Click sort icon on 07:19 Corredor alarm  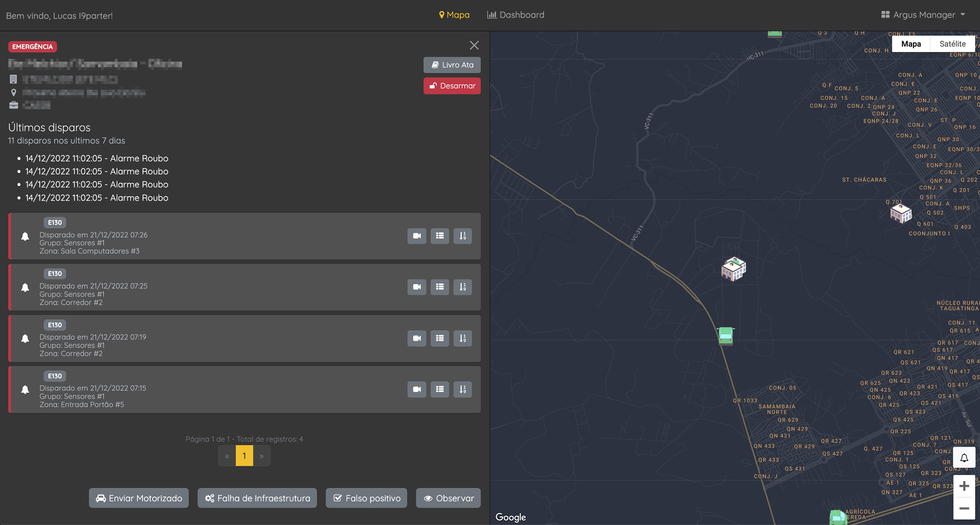tap(462, 338)
